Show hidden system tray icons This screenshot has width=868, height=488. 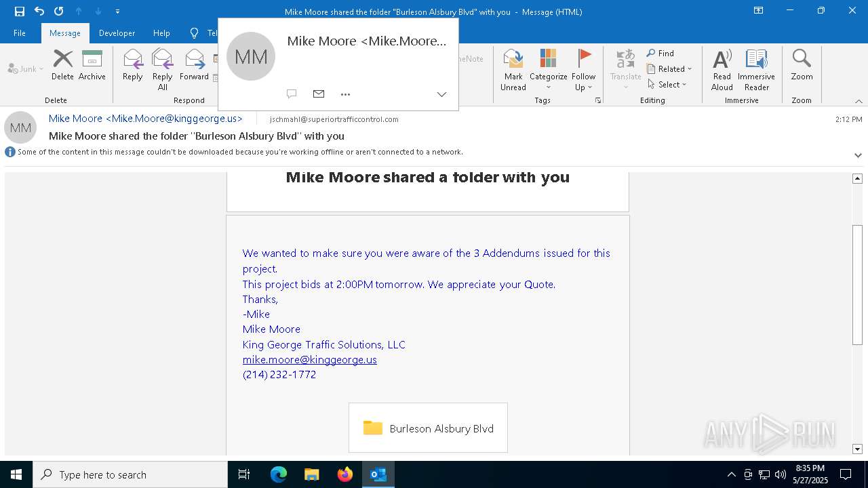(731, 474)
